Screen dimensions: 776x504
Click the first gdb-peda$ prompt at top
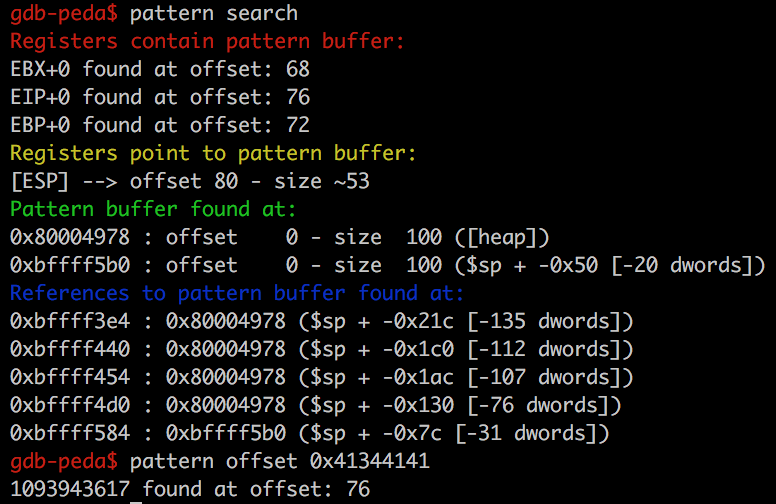(64, 14)
